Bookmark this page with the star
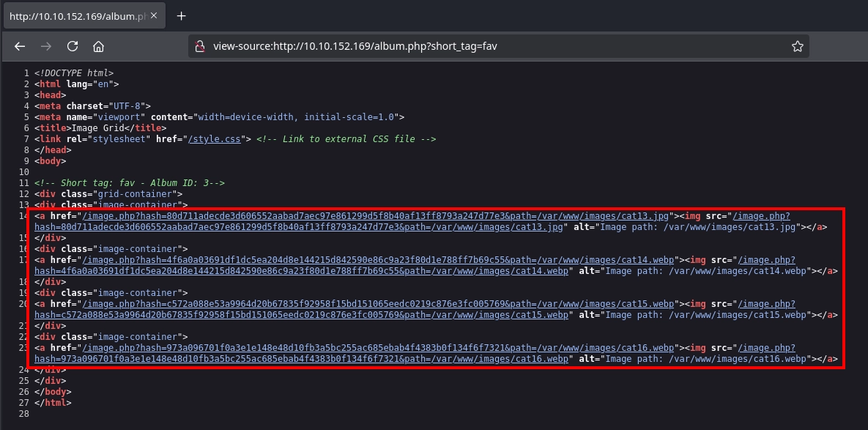 (798, 46)
